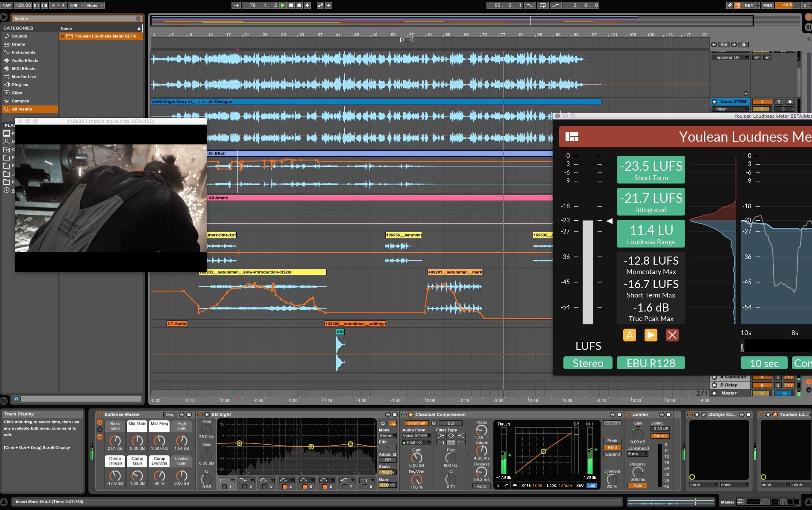Screen dimensions: 812x510
Task: Toggle the compressor Sidechain button
Action: tap(416, 423)
